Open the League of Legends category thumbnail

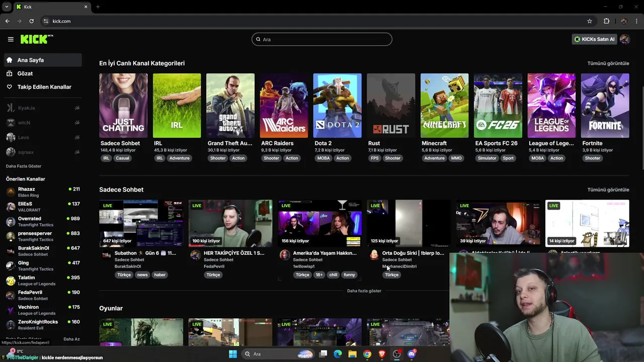coord(551,106)
